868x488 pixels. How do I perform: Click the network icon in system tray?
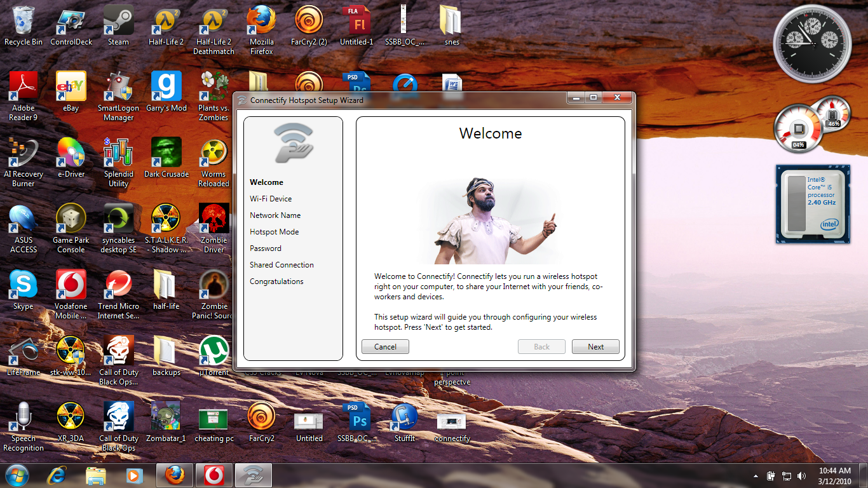coord(786,476)
